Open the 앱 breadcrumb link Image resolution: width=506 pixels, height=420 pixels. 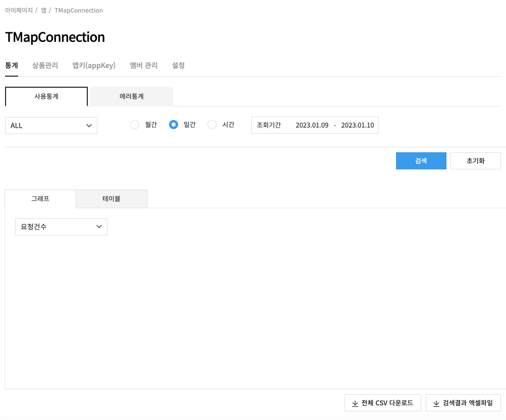pos(43,10)
